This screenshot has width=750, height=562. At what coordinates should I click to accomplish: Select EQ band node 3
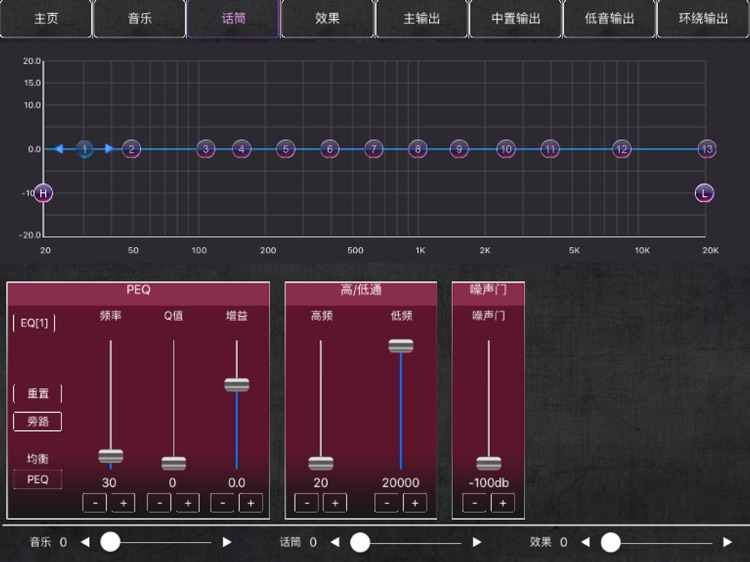click(206, 149)
